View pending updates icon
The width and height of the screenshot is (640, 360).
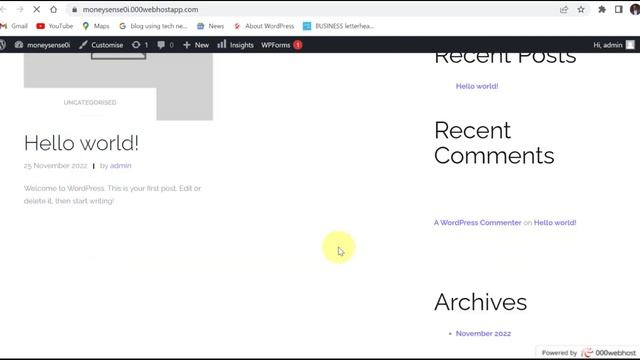pyautogui.click(x=140, y=45)
